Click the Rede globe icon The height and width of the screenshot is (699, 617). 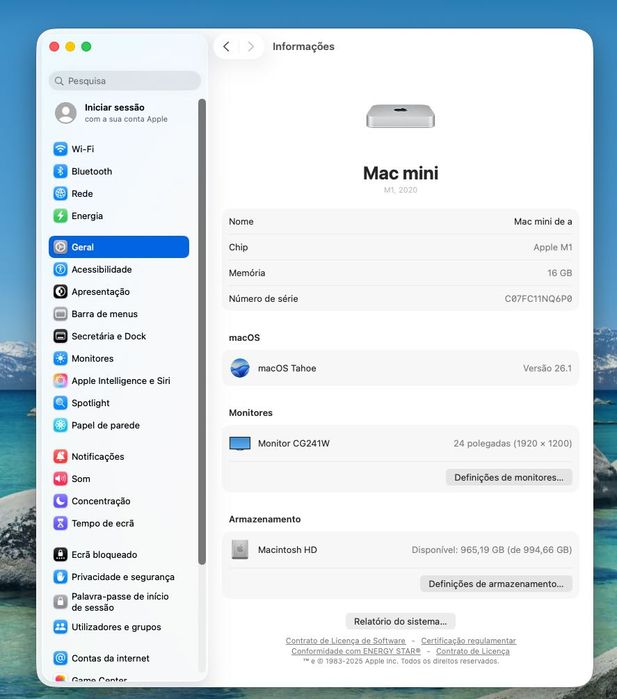tap(60, 193)
